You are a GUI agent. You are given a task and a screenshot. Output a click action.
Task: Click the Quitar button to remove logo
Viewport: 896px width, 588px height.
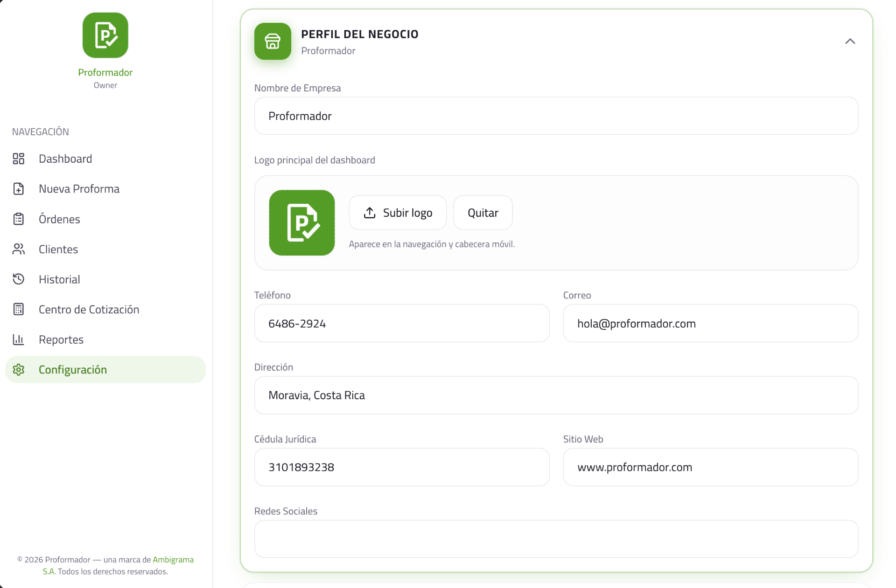(x=483, y=213)
